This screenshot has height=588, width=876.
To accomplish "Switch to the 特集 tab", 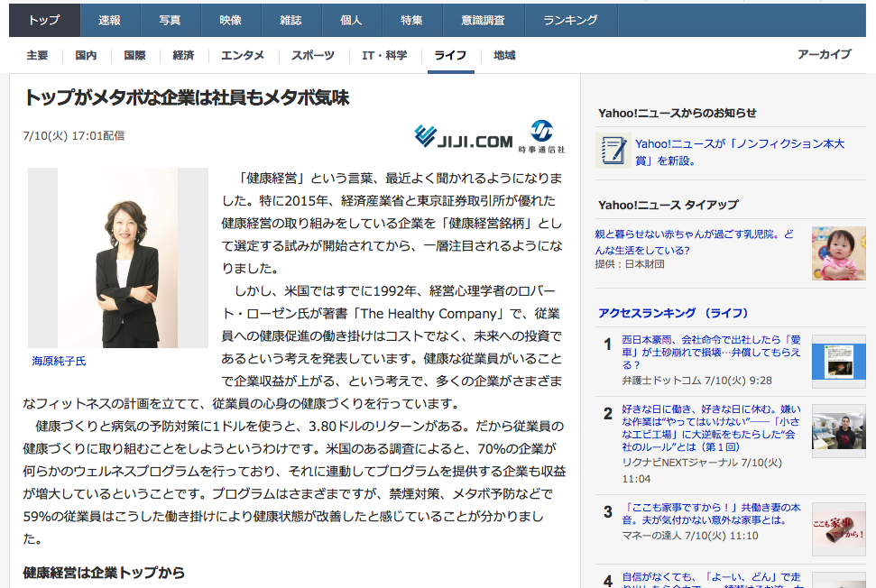I will pyautogui.click(x=412, y=20).
